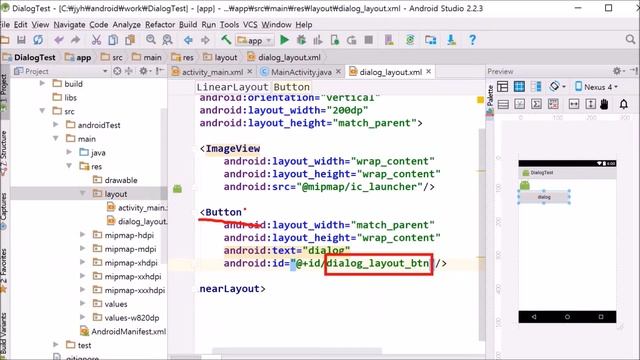Image resolution: width=640 pixels, height=360 pixels.
Task: Click the LinearLayout tag breadcrumb
Action: tap(232, 87)
